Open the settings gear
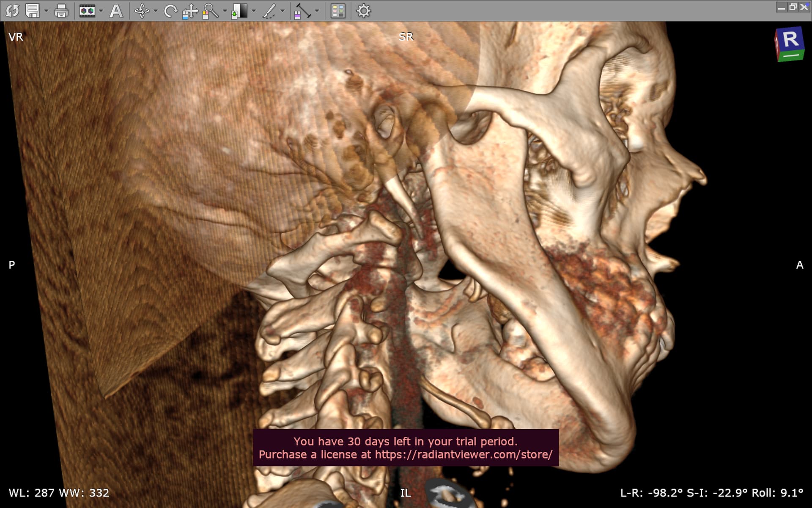This screenshot has width=812, height=508. point(363,11)
